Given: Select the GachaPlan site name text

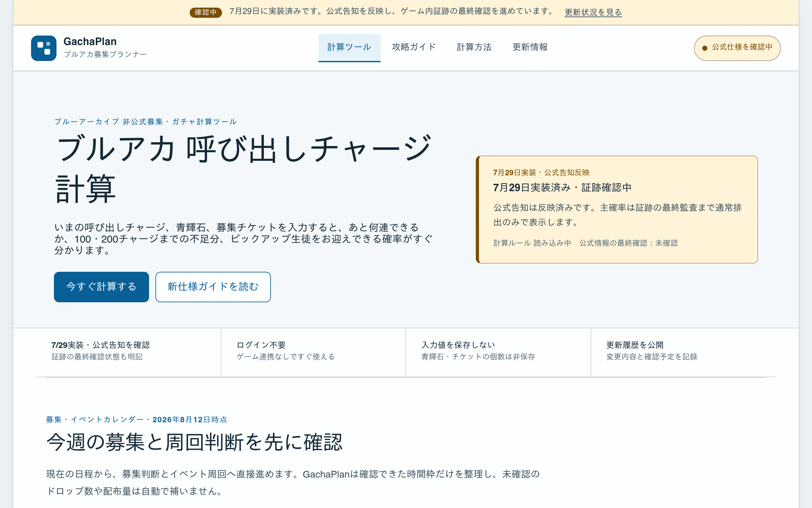Looking at the screenshot, I should point(90,42).
